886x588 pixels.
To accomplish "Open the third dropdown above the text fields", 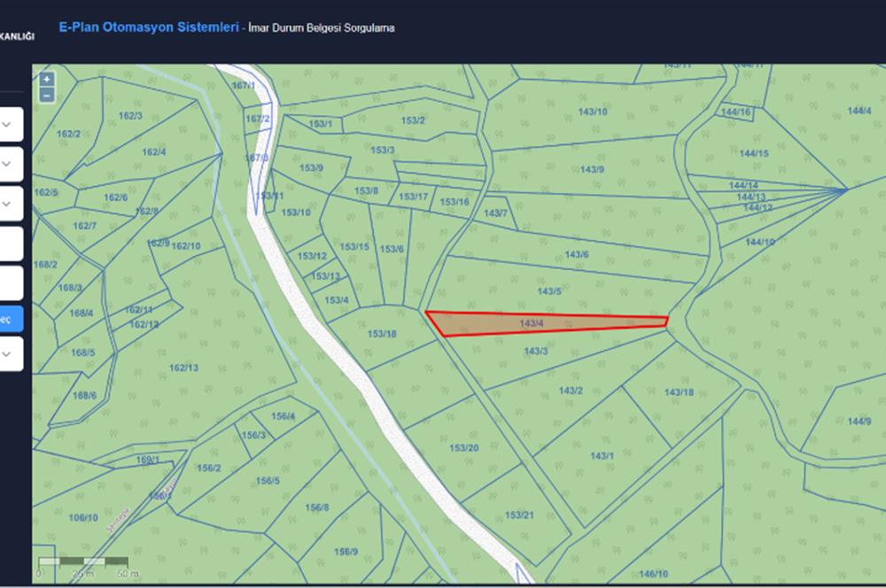I will (x=8, y=204).
